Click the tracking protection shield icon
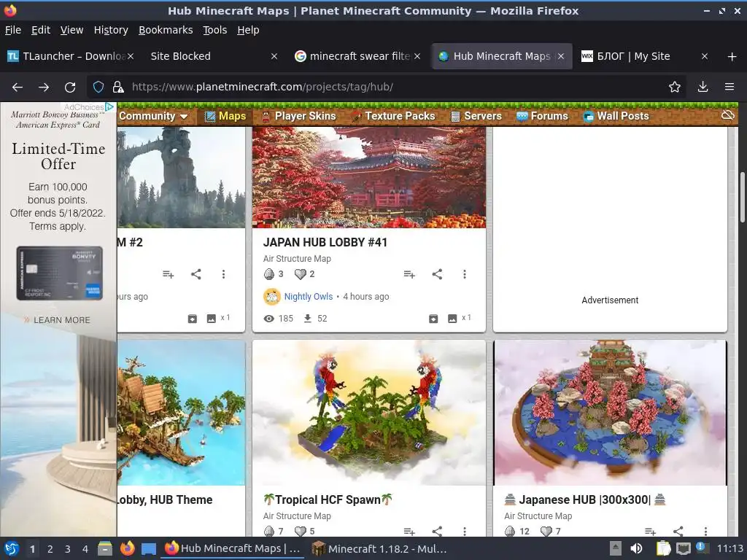Screen dimensions: 747x560 tap(98, 87)
